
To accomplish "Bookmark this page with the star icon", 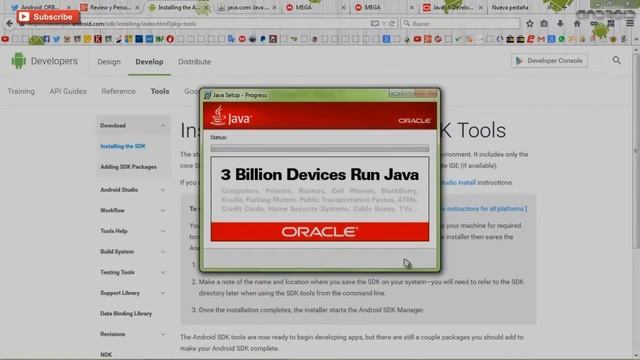I will tap(529, 24).
